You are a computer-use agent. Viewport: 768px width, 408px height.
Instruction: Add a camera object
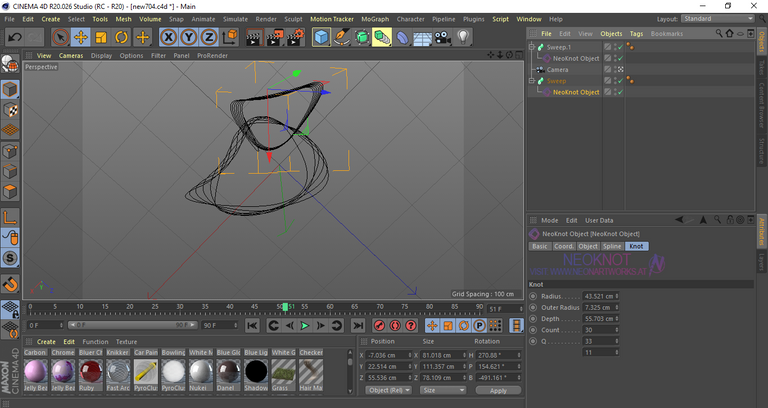pos(442,37)
